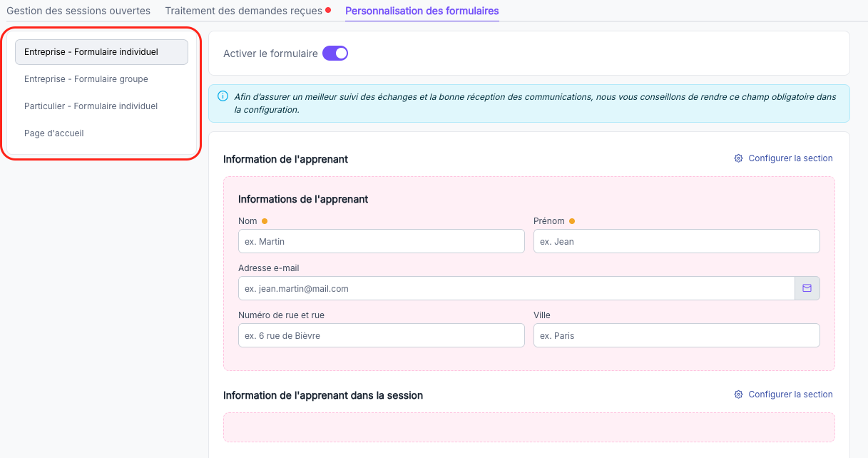This screenshot has width=868, height=458.
Task: Click gear icon for apprenant dans la session section
Action: [739, 395]
